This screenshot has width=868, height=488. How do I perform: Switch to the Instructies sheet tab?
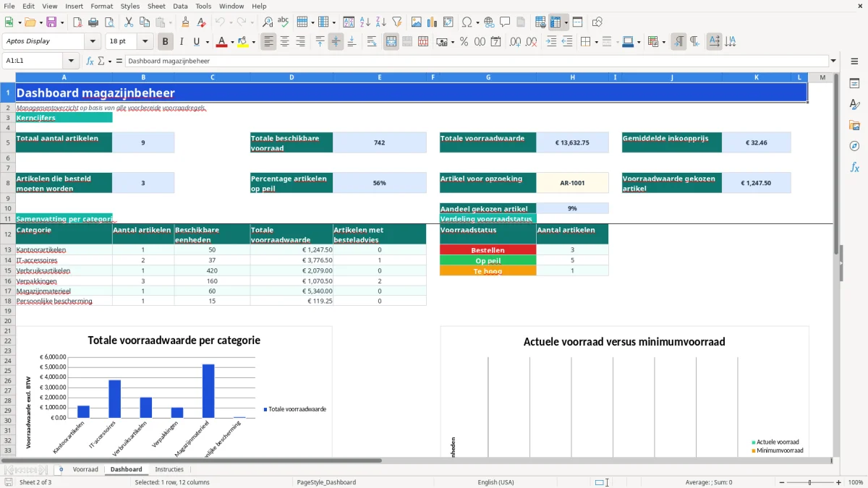(x=169, y=469)
